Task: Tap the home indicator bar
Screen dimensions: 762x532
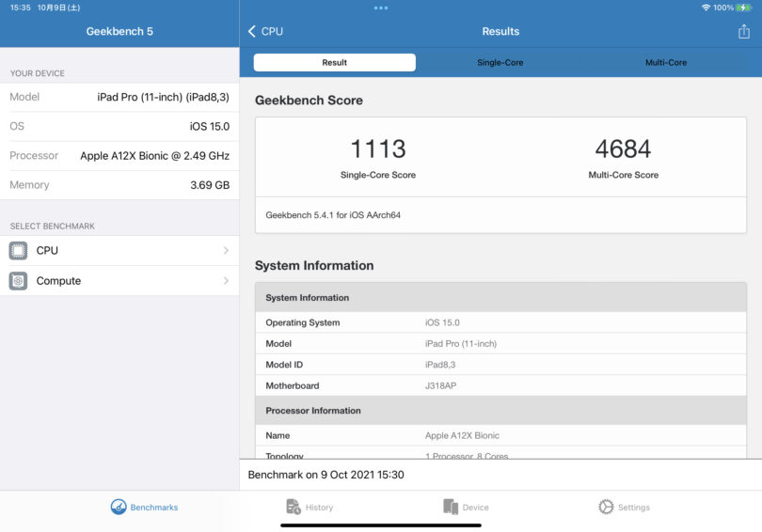Action: [x=380, y=525]
